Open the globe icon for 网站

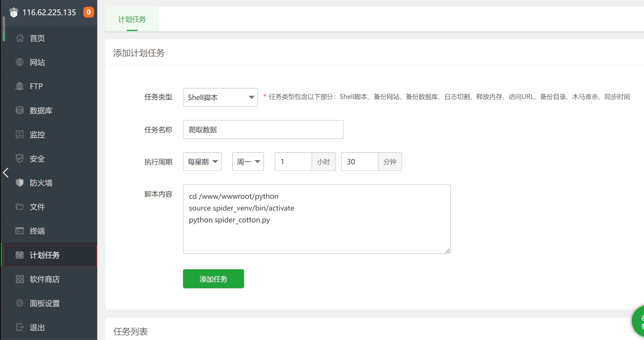point(20,63)
